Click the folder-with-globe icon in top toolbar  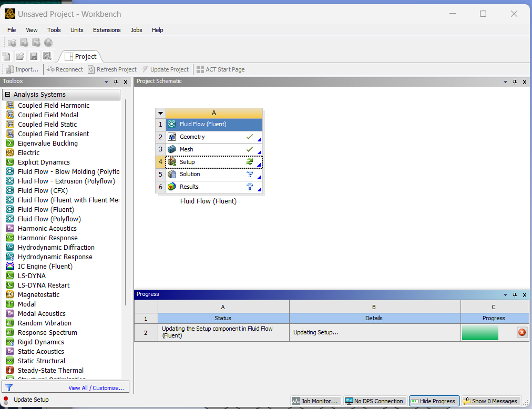coord(12,43)
